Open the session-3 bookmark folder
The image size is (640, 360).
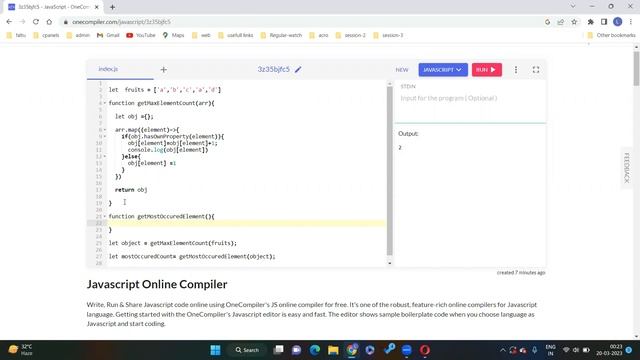click(388, 36)
